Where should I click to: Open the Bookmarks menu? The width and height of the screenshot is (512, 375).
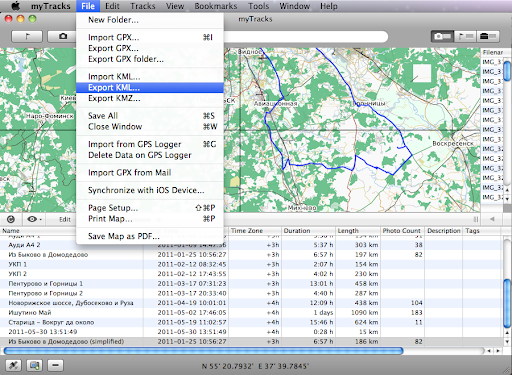coord(216,6)
